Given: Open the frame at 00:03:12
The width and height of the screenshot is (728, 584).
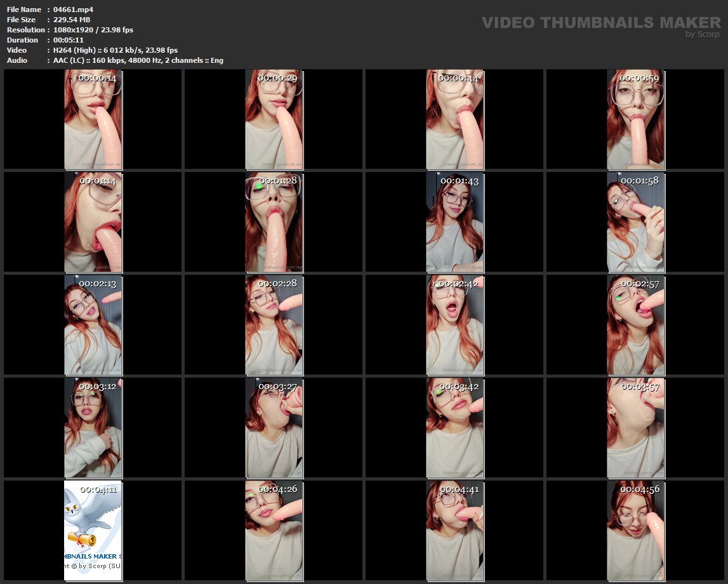Looking at the screenshot, I should 93,428.
